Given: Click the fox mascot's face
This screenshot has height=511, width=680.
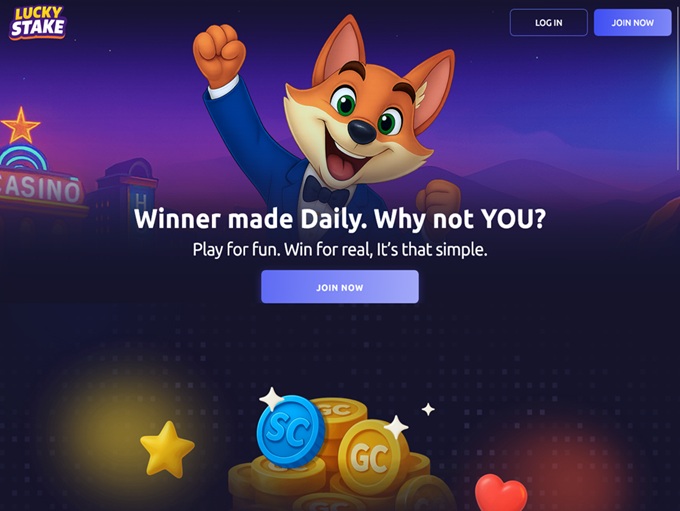Looking at the screenshot, I should 362,117.
